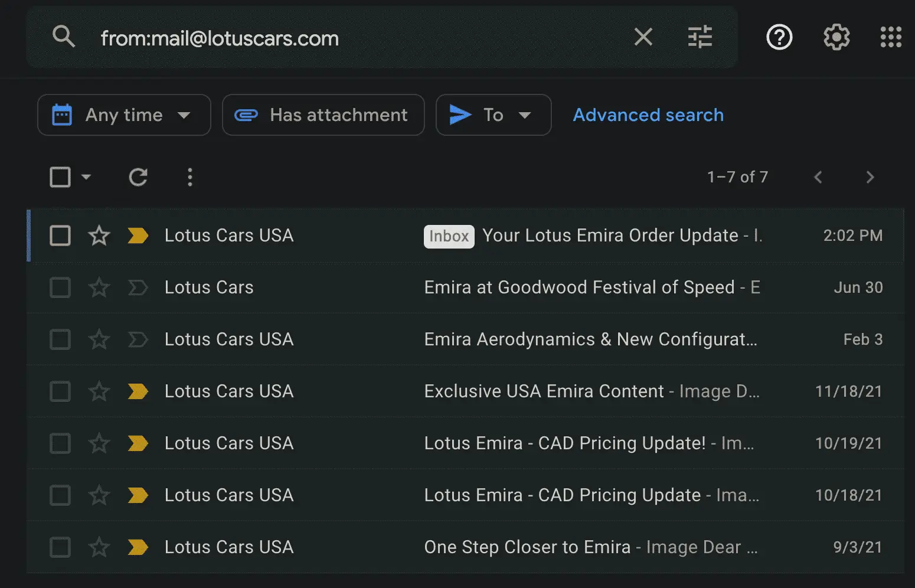Check the box for Emira Aerodynamics email
Screen dimensions: 915x588
point(60,339)
